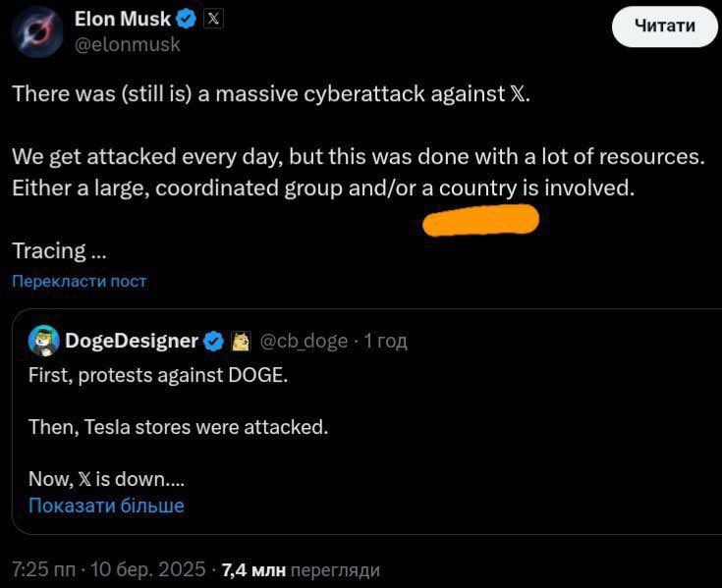
Task: Open Elon Musk's profile avatar
Action: [38, 30]
